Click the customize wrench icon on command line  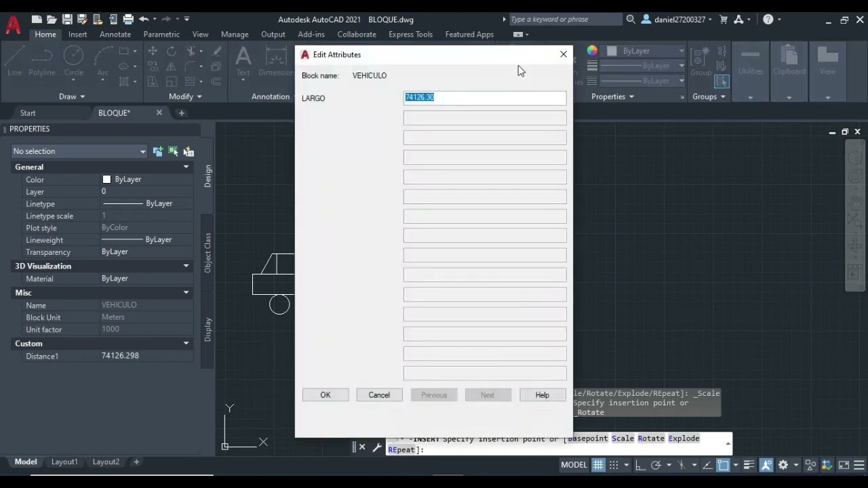click(377, 447)
